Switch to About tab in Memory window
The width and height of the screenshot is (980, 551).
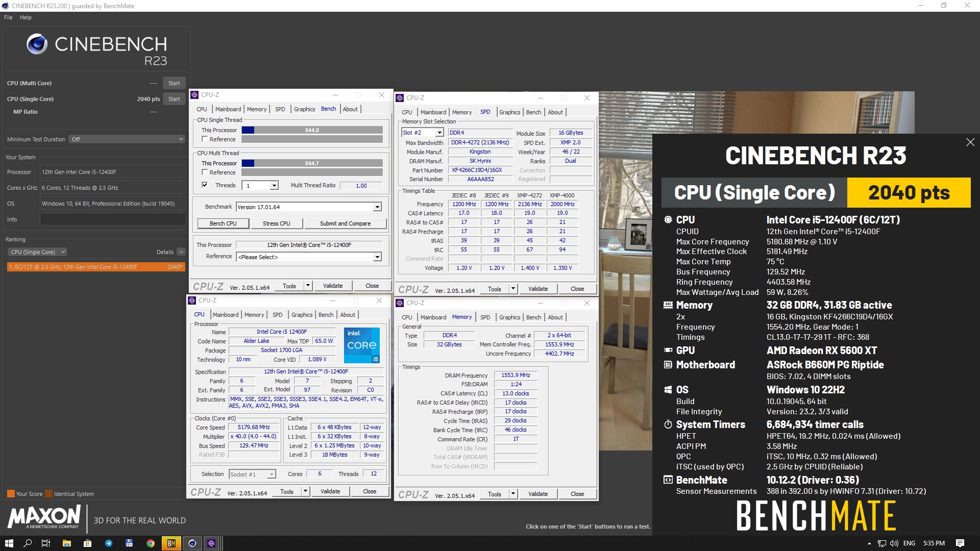coord(555,317)
